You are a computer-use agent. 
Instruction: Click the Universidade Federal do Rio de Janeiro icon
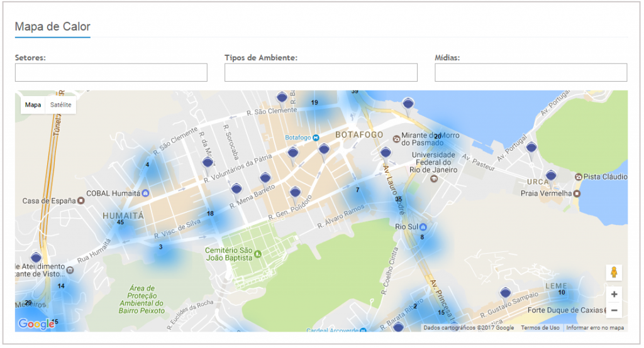(434, 178)
